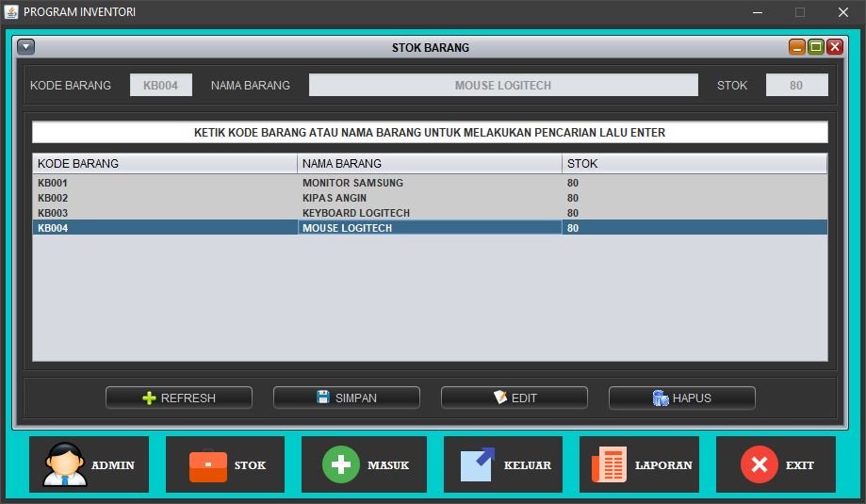Open MASUK with green plus icon

click(364, 464)
